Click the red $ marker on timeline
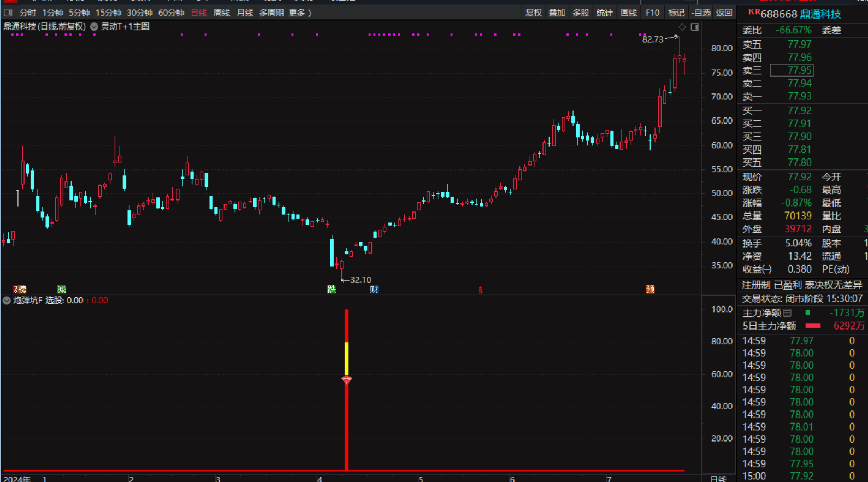 480,290
